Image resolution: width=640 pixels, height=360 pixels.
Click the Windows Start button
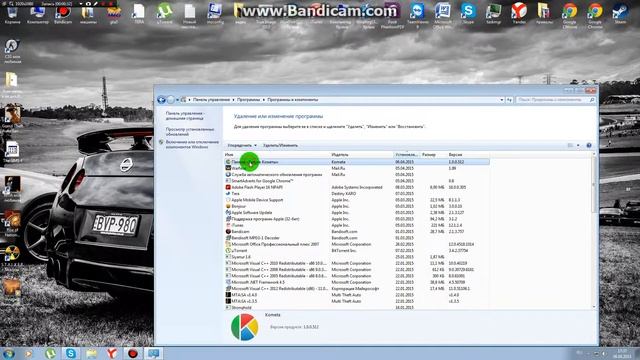[x=9, y=353]
